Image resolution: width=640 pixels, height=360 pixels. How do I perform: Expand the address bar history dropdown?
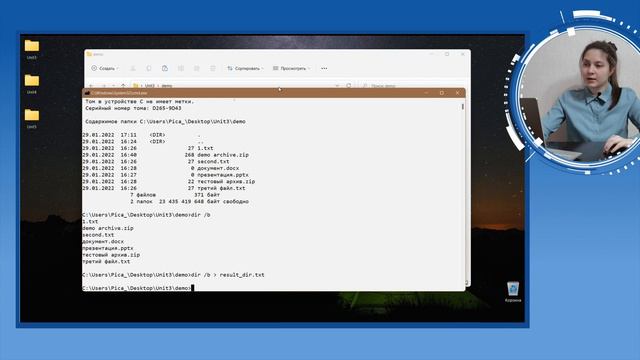click(x=337, y=86)
